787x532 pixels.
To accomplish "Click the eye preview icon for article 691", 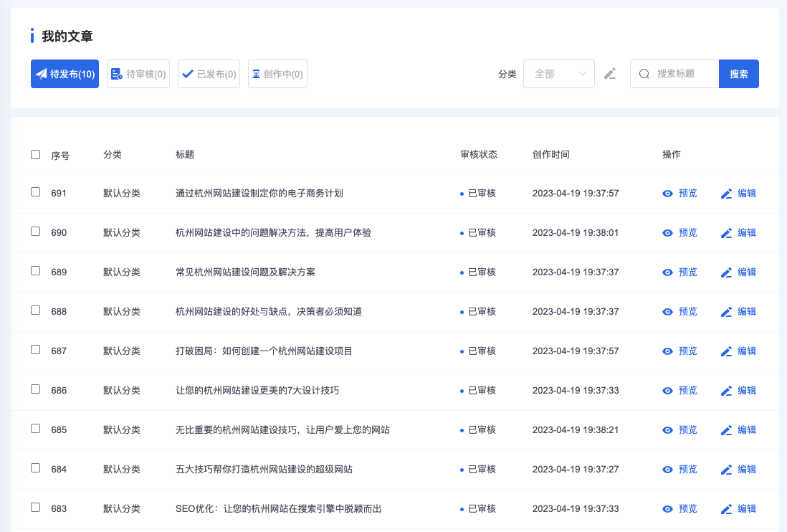I will (667, 194).
